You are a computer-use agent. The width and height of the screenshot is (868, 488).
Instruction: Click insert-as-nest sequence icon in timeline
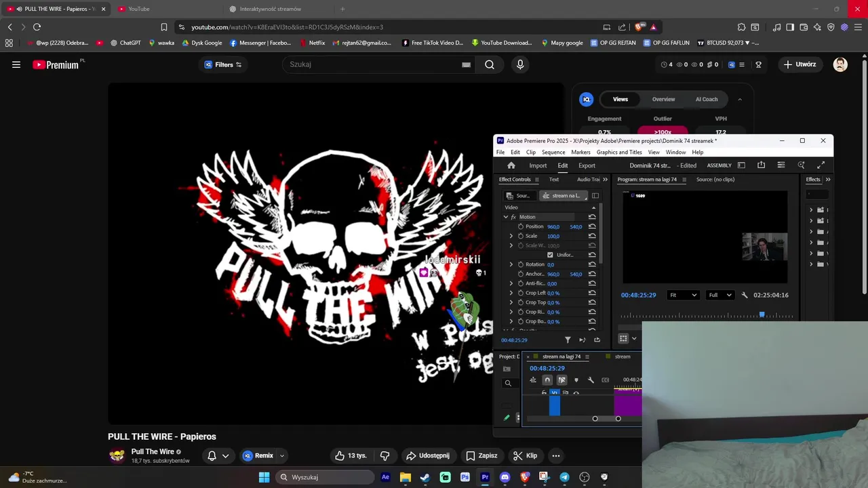click(533, 380)
